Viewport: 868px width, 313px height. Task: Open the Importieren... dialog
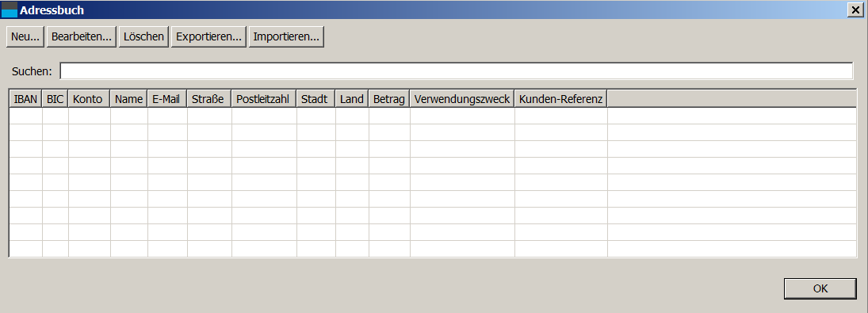(286, 36)
